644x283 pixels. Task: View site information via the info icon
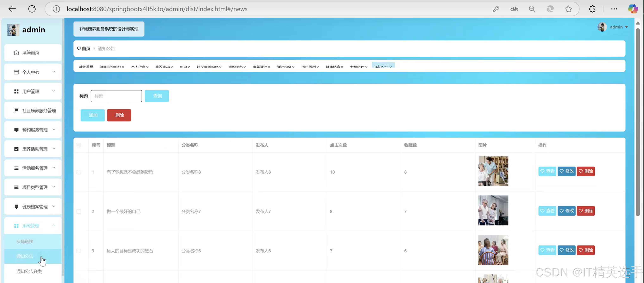point(56,9)
